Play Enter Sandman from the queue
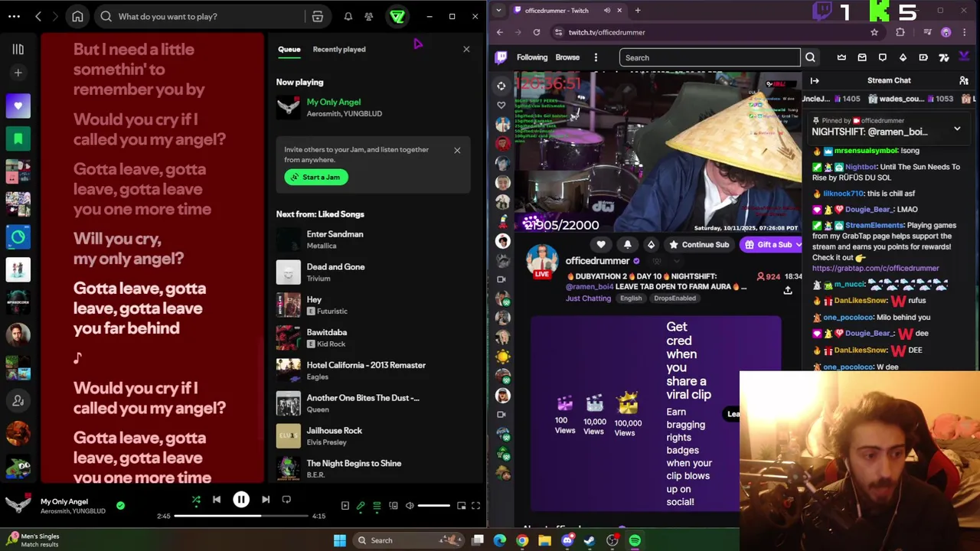Viewport: 980px width, 551px height. pyautogui.click(x=373, y=240)
